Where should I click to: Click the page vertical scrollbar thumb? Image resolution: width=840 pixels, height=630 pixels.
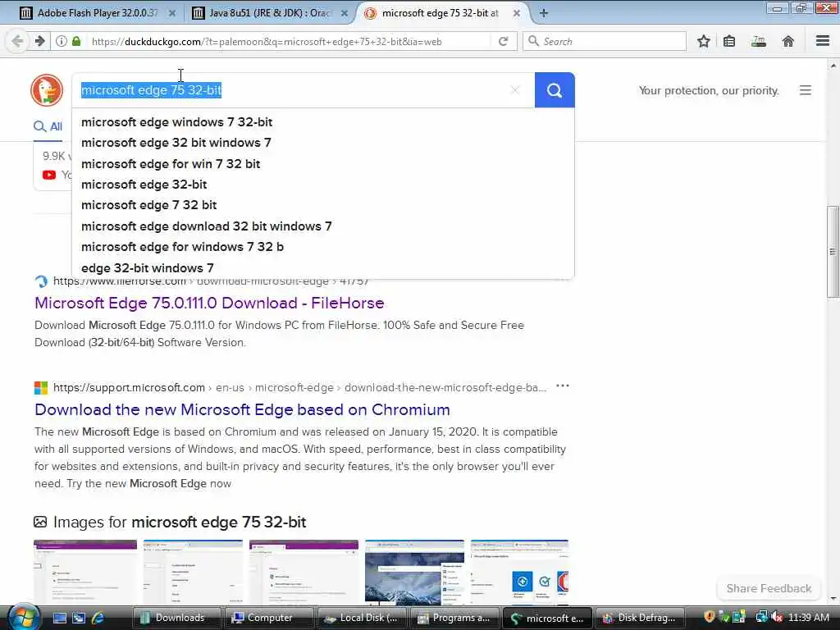833,252
